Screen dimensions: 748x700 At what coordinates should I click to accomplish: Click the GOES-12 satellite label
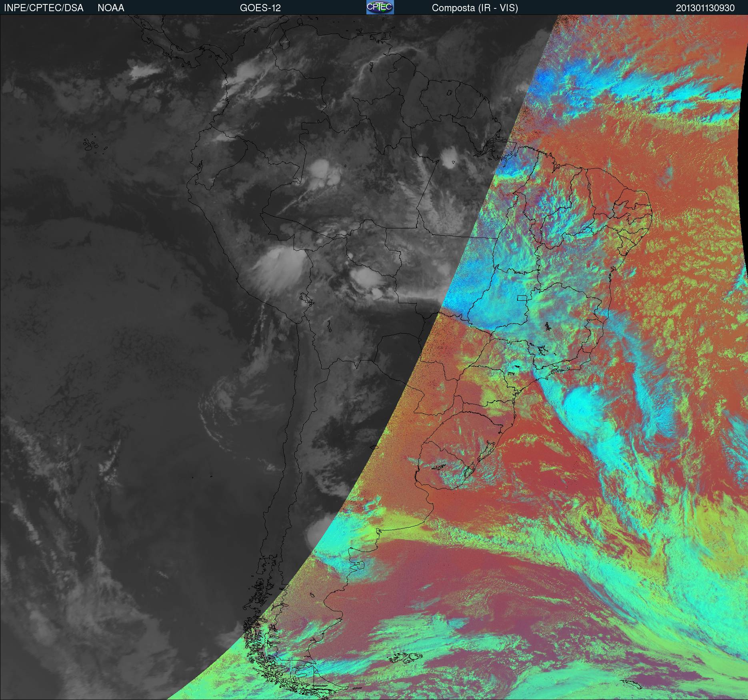tap(260, 8)
